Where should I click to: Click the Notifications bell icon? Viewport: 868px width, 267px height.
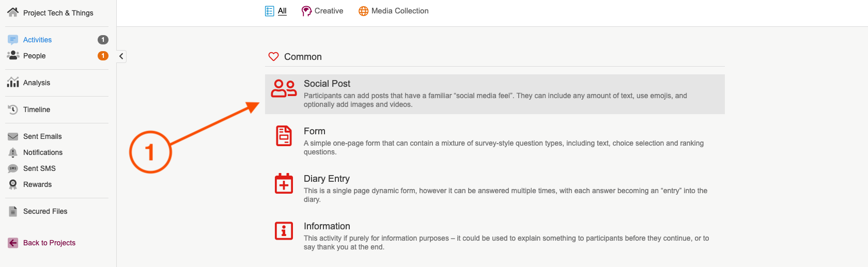pyautogui.click(x=13, y=152)
